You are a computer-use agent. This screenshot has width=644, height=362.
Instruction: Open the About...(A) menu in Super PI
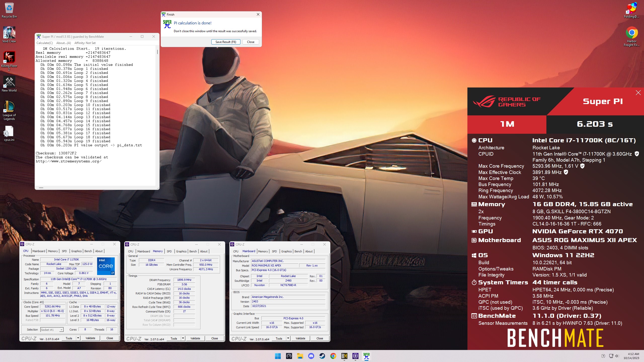click(64, 43)
